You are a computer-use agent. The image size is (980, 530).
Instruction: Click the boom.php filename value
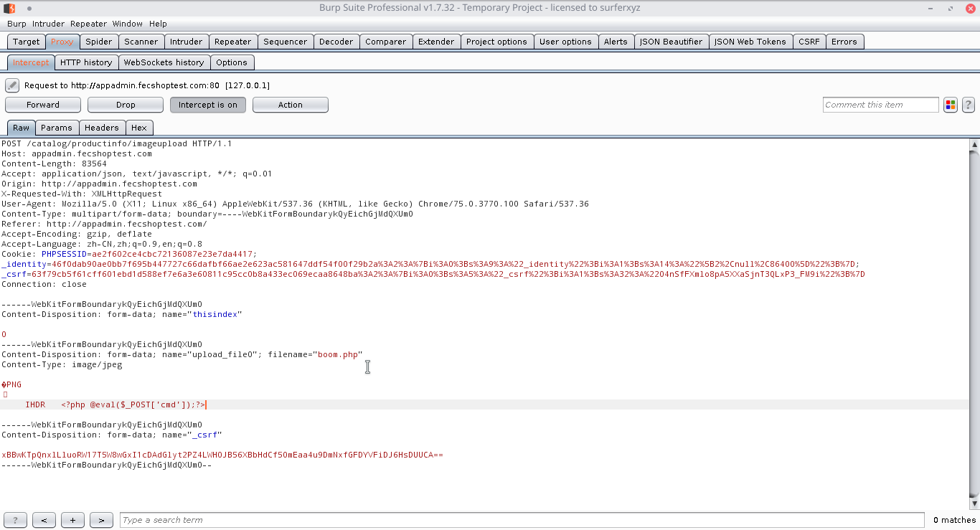pyautogui.click(x=338, y=354)
